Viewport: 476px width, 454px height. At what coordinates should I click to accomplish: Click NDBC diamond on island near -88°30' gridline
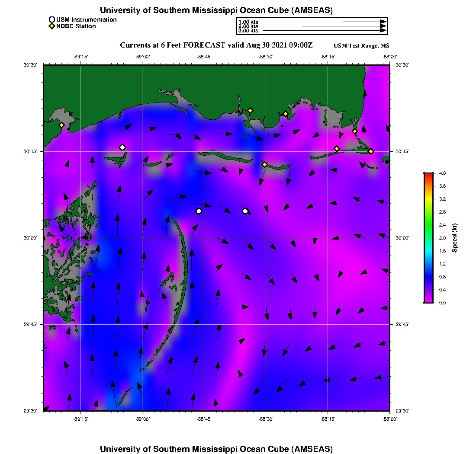click(x=265, y=164)
